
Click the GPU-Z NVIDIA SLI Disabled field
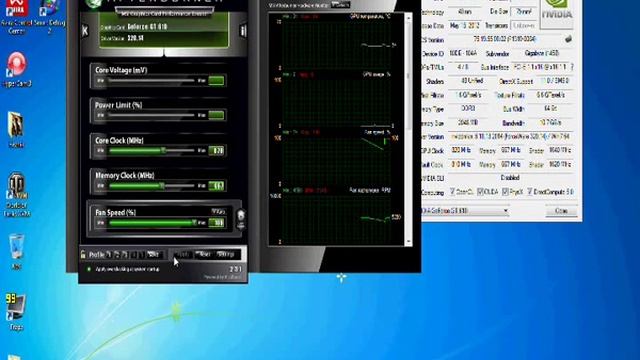click(x=510, y=178)
